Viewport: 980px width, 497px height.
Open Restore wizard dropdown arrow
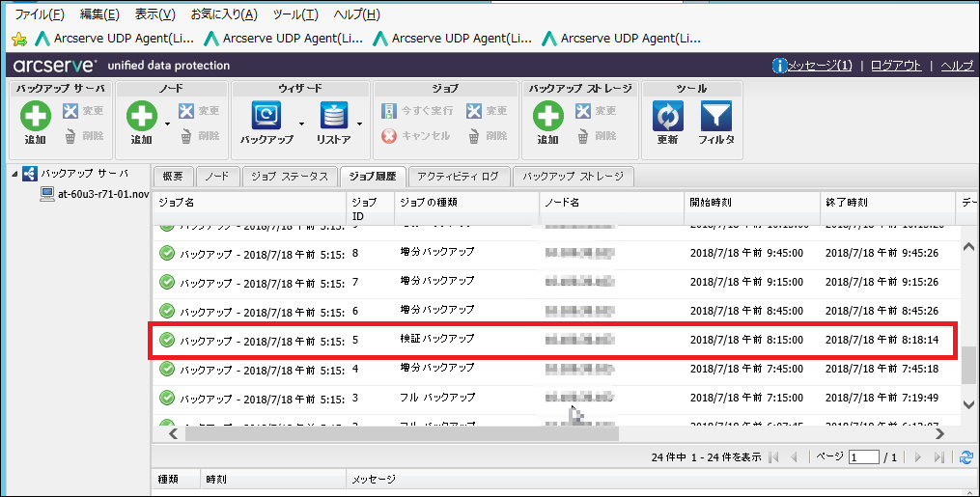click(359, 124)
